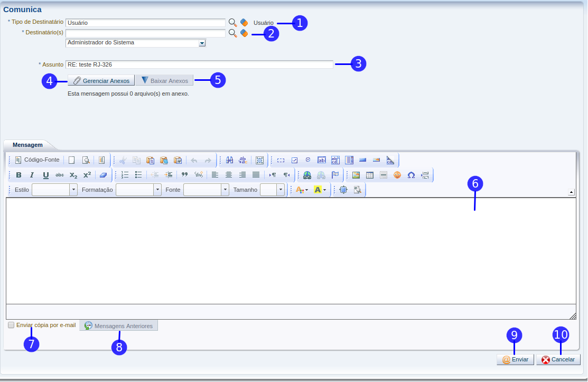Insert a smiley emoticon
The width and height of the screenshot is (588, 382).
[x=397, y=175]
